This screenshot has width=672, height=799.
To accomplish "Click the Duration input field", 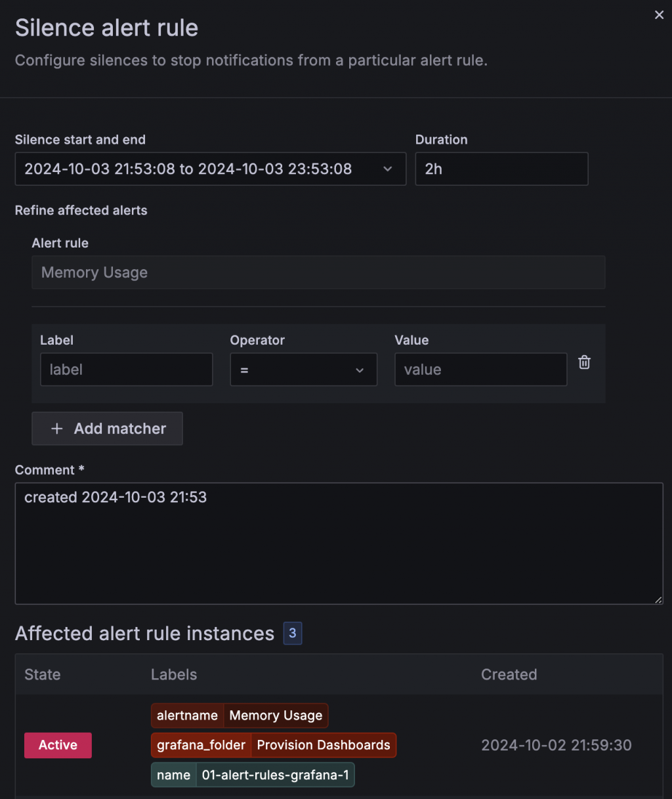I will (x=501, y=169).
